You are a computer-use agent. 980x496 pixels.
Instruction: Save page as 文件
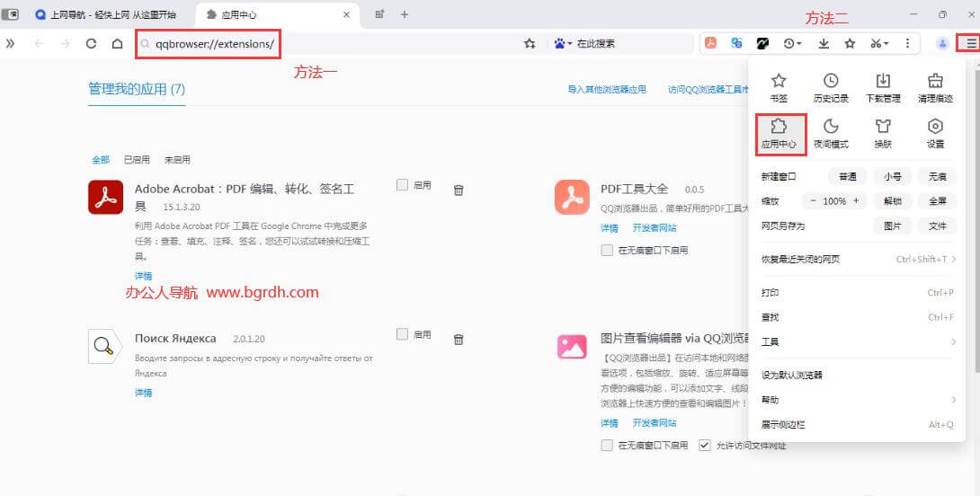938,226
